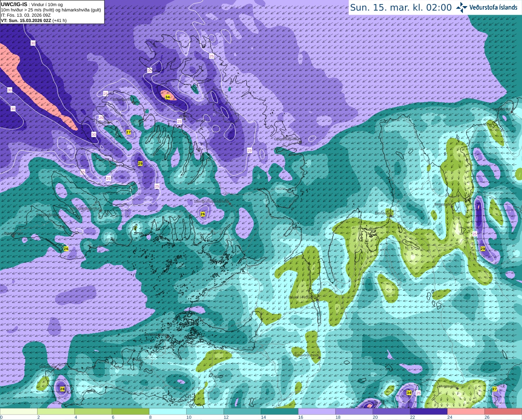Image resolution: width=522 pixels, height=420 pixels.
Task: Select the light cyan 8–10 color swatch
Action: [x=168, y=412]
